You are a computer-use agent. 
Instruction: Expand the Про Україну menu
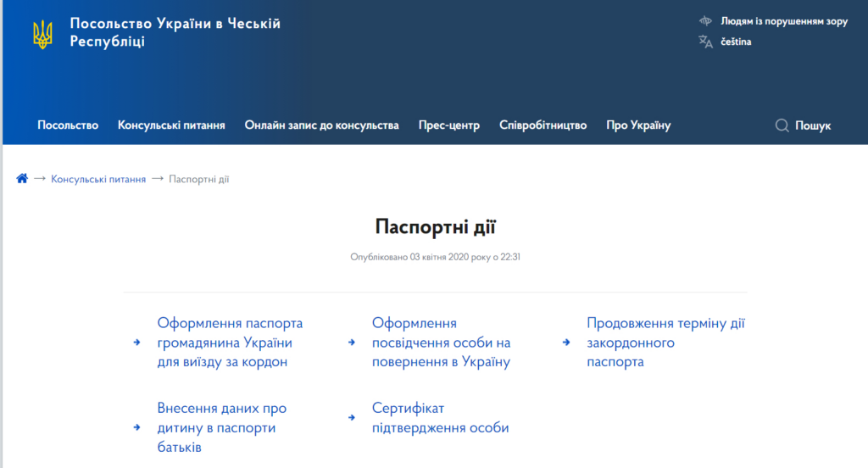638,125
